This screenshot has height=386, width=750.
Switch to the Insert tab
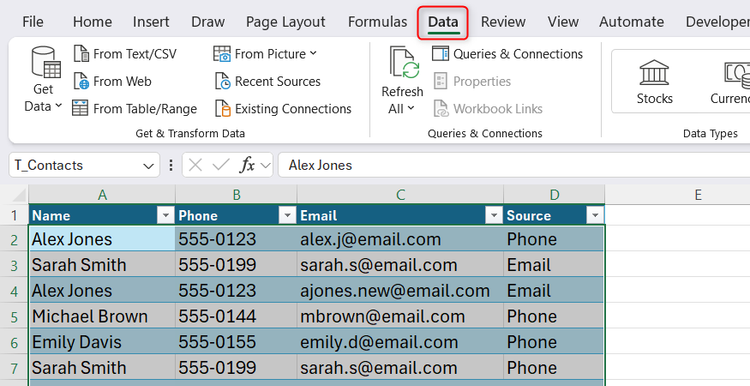point(151,22)
